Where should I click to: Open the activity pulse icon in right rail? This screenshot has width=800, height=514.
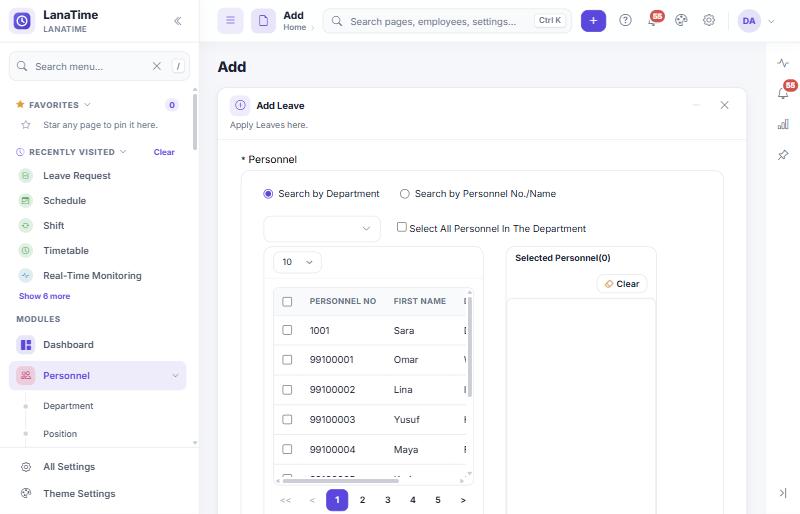(783, 63)
